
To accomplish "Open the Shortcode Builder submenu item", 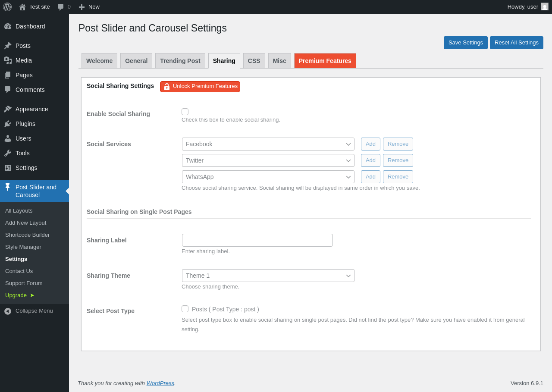I will click(x=27, y=235).
